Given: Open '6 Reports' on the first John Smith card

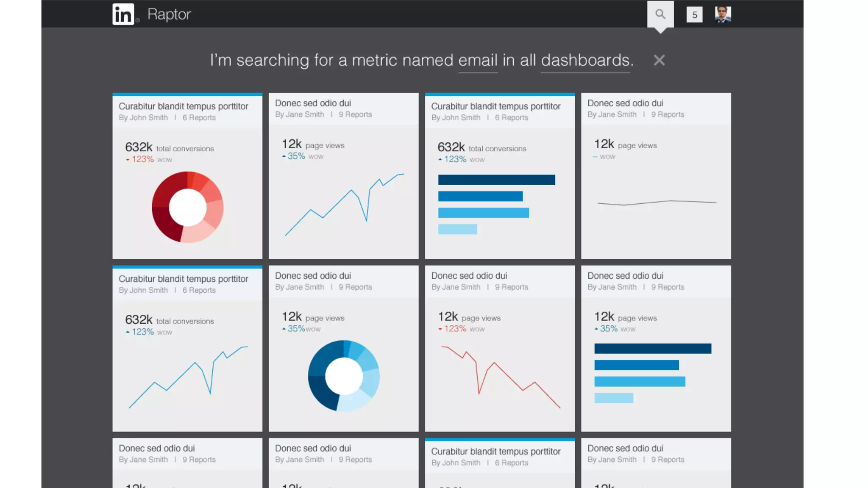Looking at the screenshot, I should [x=199, y=118].
